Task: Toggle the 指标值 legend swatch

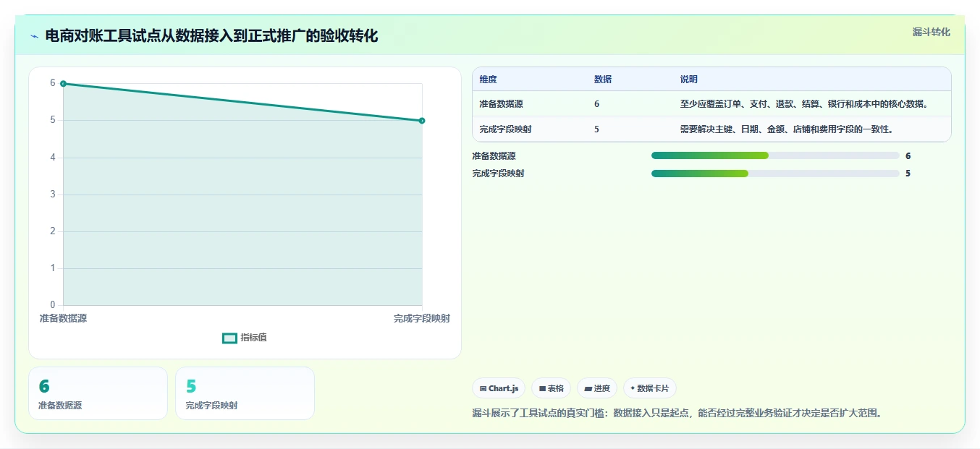Action: click(229, 338)
